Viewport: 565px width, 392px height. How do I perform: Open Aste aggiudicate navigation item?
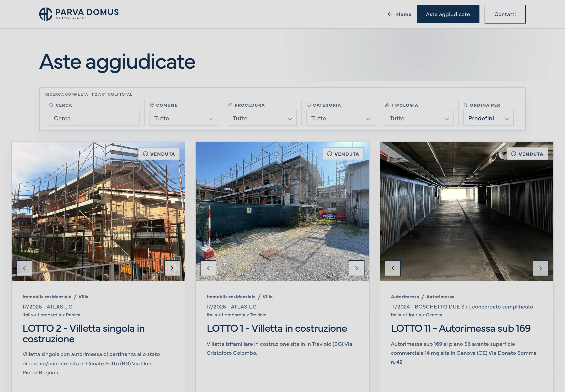pos(448,14)
